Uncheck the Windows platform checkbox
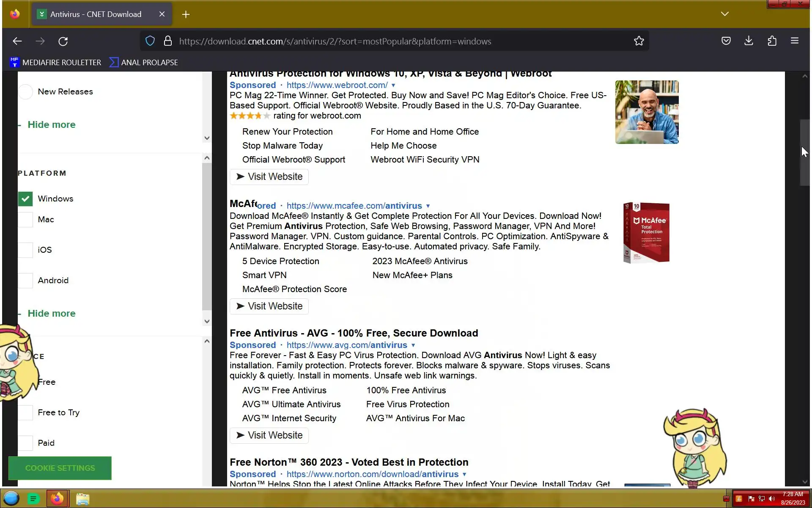 point(25,199)
